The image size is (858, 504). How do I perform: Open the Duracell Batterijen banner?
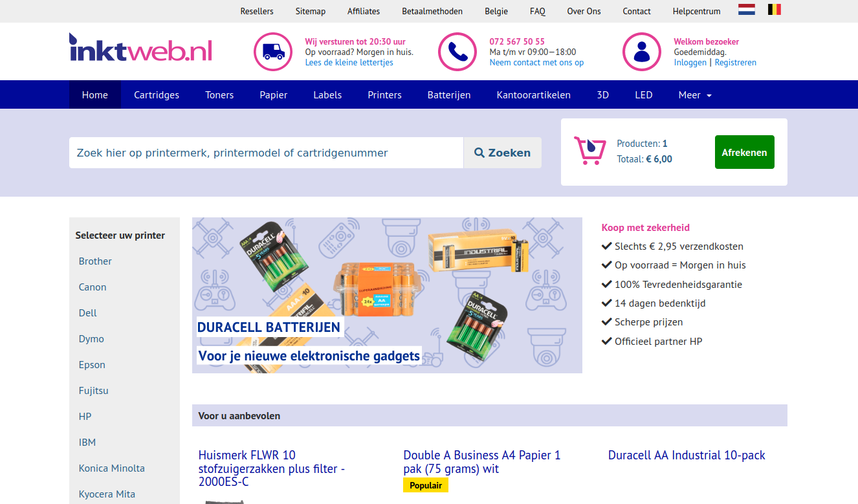pos(387,295)
